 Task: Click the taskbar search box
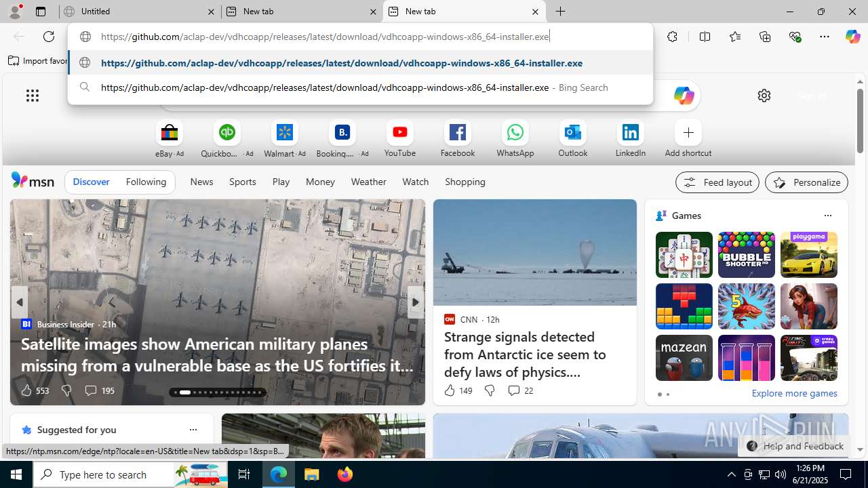tap(130, 474)
